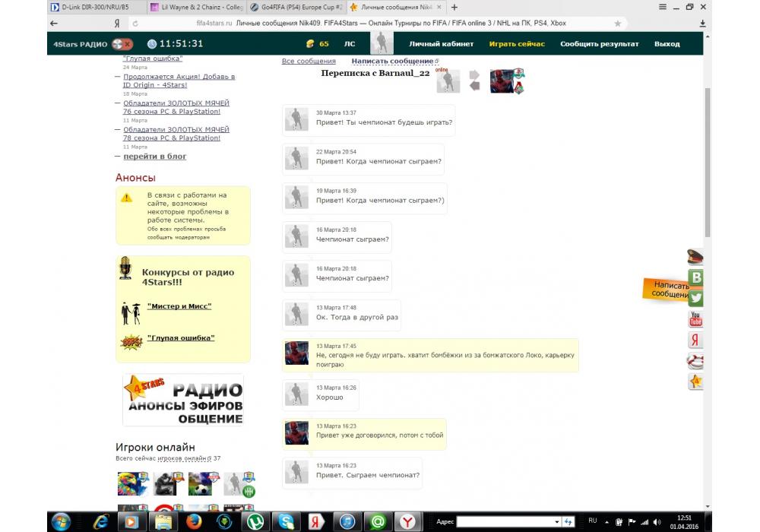The height and width of the screenshot is (532, 760).
Task: Go back with the browser back arrow
Action: 54,24
